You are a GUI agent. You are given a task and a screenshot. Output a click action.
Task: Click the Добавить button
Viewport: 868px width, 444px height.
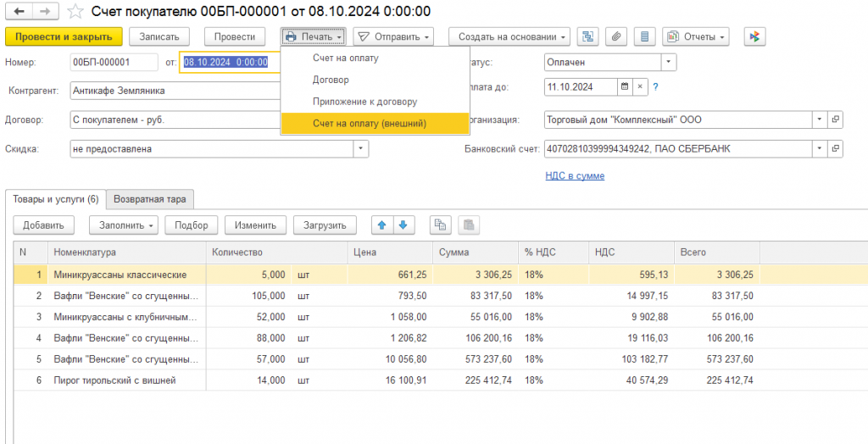(43, 225)
